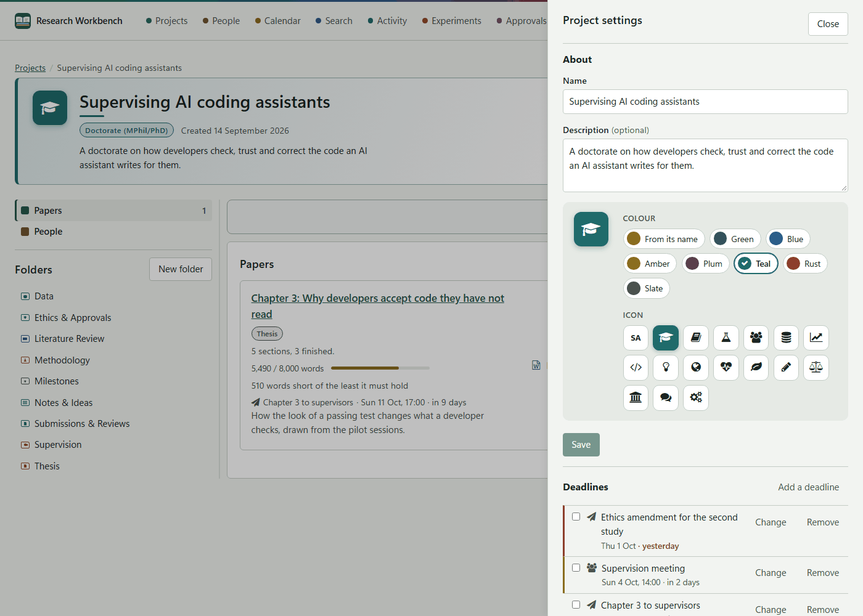Screen dimensions: 863x616
Task: Choose the Rust colour swatch
Action: [805, 264]
